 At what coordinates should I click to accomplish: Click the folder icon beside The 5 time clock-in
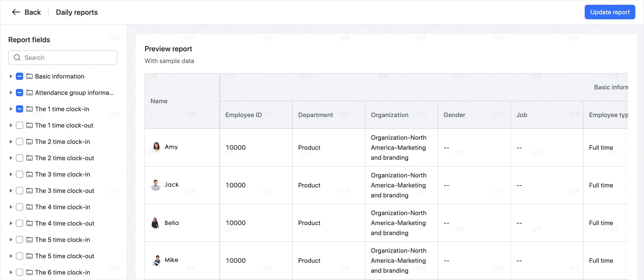tap(29, 240)
